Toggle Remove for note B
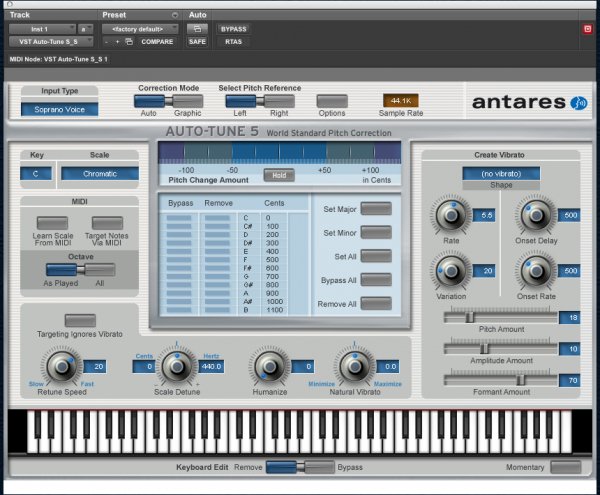This screenshot has height=495, width=600. click(x=217, y=310)
